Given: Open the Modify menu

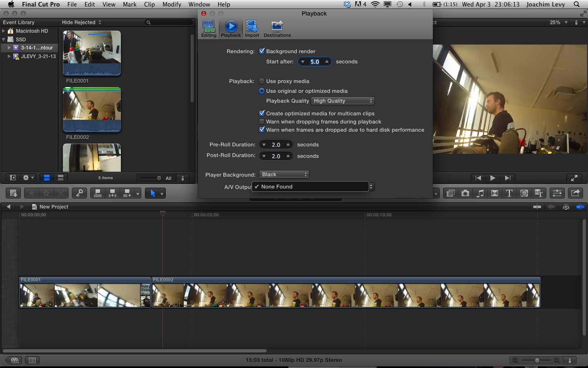Looking at the screenshot, I should click(172, 4).
